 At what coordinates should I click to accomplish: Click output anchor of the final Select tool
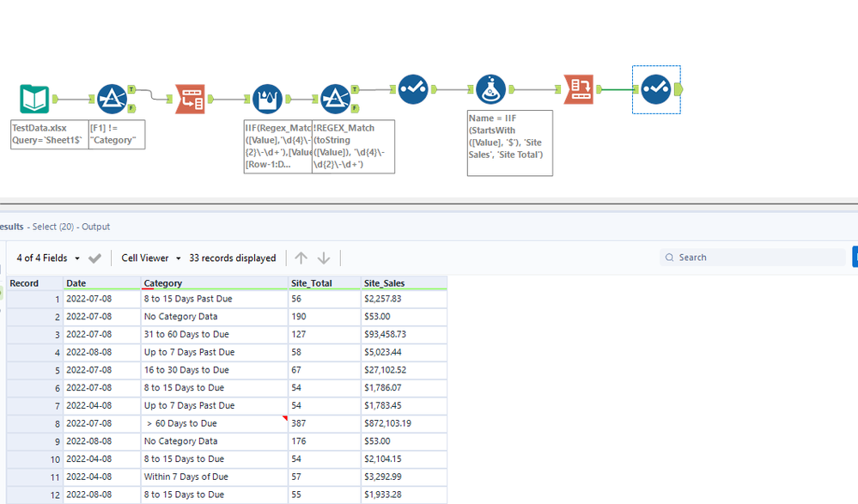[678, 89]
